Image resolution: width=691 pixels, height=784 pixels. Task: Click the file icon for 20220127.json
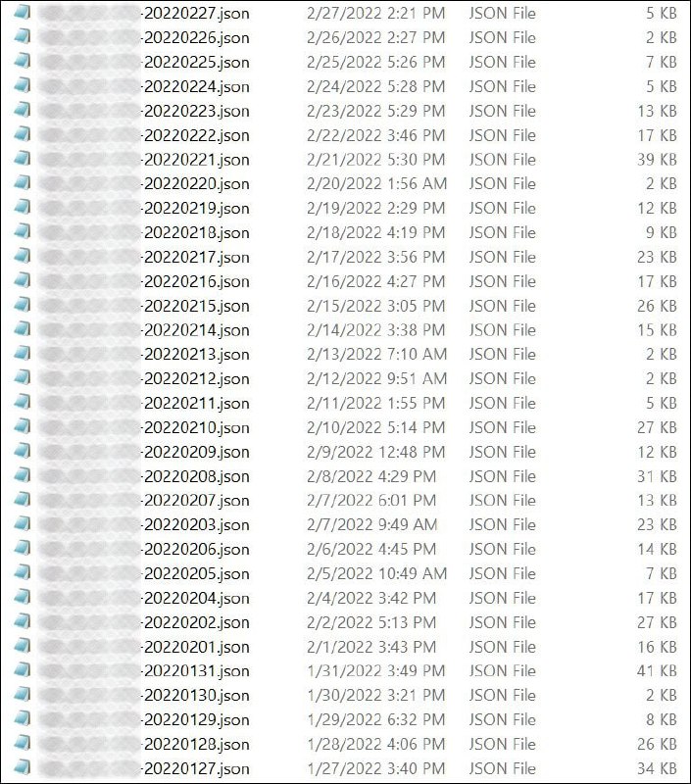(x=23, y=767)
